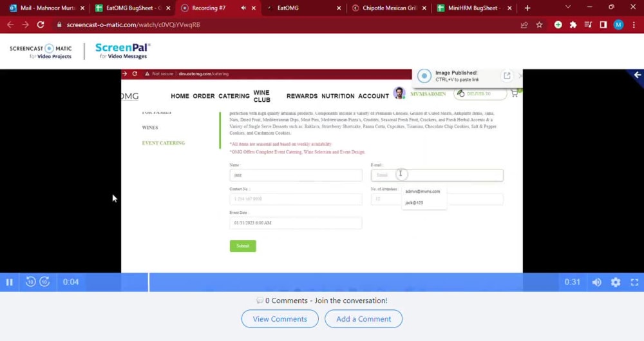This screenshot has height=341, width=644.
Task: Pause the video playback
Action: [x=10, y=282]
